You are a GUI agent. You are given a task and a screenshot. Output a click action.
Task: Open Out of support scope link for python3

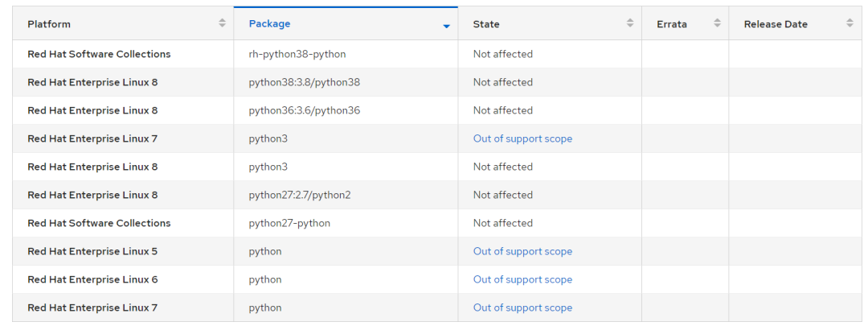coord(522,138)
